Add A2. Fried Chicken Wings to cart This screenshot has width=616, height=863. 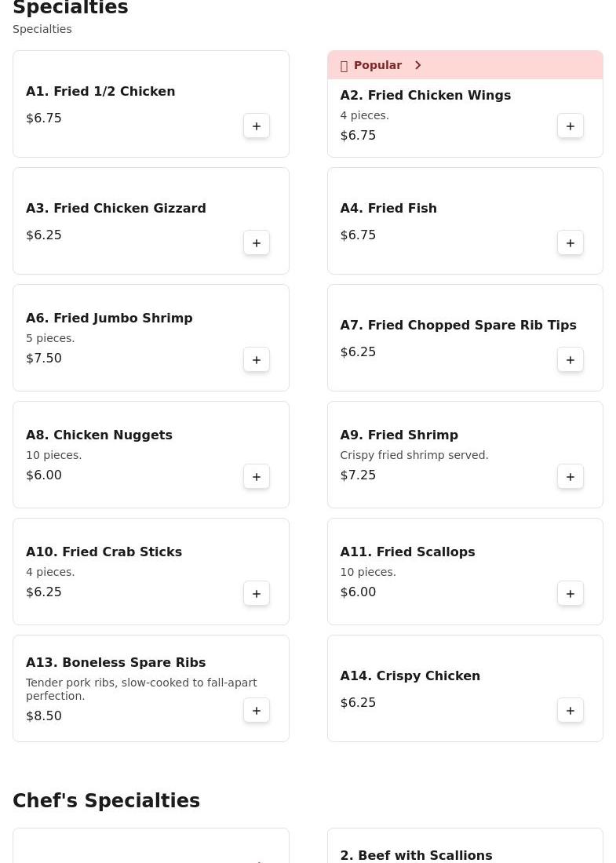pos(570,126)
